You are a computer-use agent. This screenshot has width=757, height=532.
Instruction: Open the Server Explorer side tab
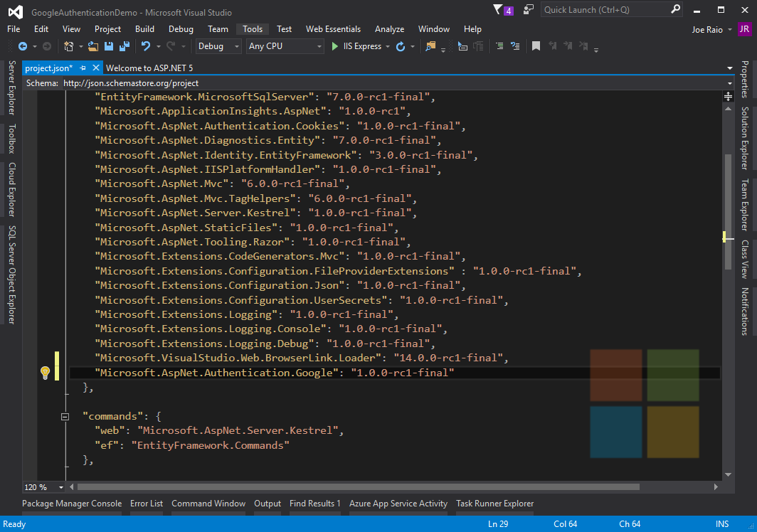pyautogui.click(x=11, y=87)
